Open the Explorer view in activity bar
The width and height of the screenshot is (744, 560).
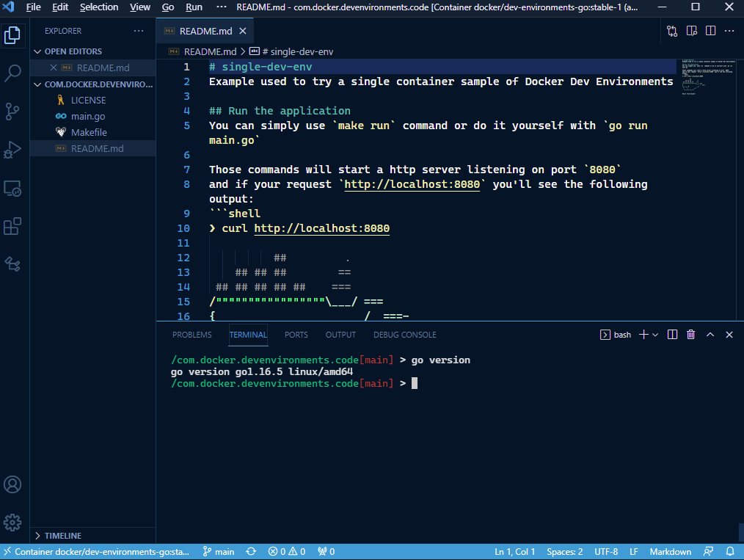pos(12,35)
